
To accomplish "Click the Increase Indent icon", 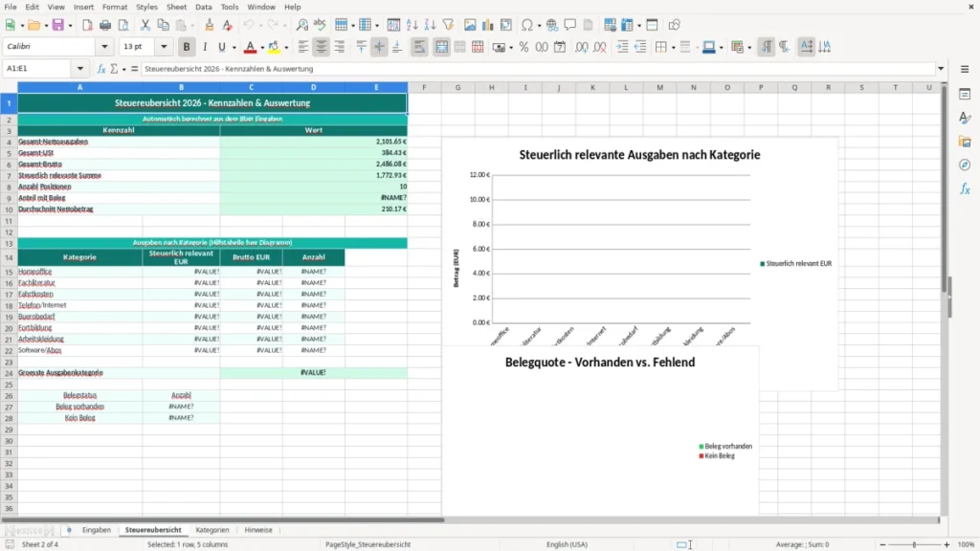I will click(622, 47).
